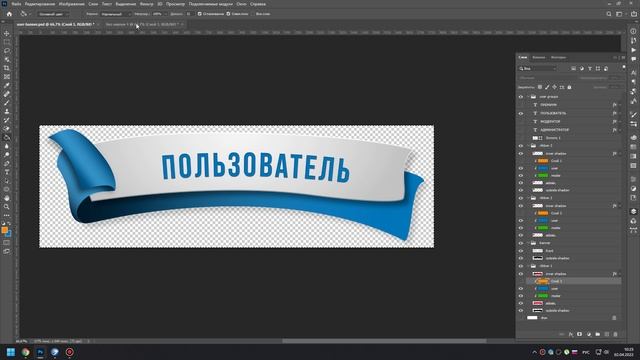Open Chrome from the taskbar
Screen dimensions: 640x360
(26, 352)
